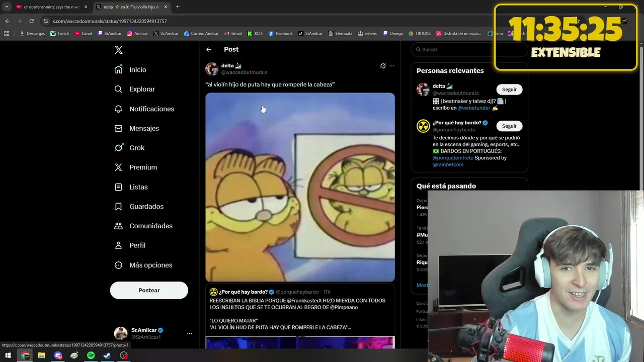Image resolution: width=644 pixels, height=362 pixels.
Task: Open Spotify from the taskbar
Action: pyautogui.click(x=91, y=355)
